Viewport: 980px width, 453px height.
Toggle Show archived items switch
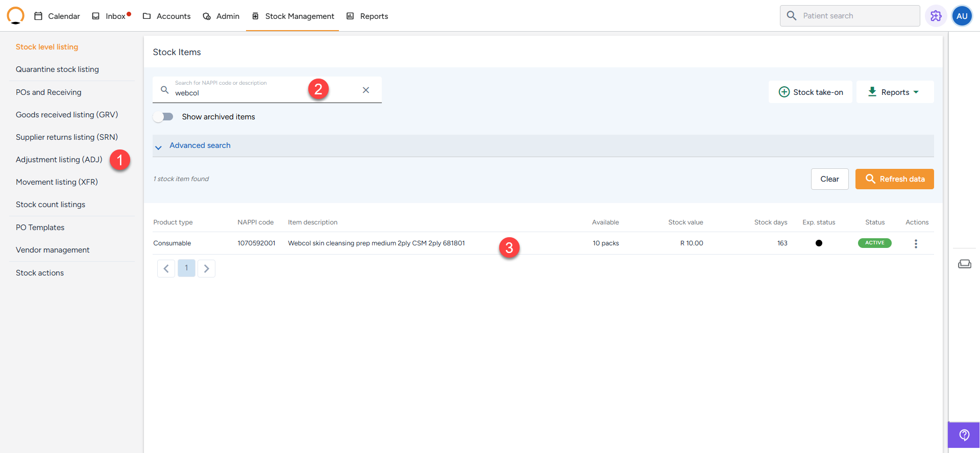pos(163,117)
